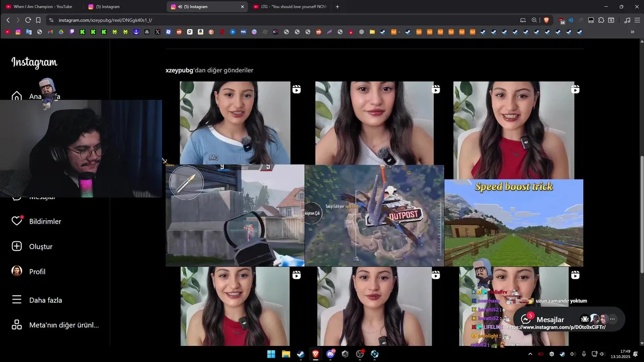Image resolution: width=644 pixels, height=362 pixels.
Task: Expand hidden system tray icons chevron
Action: coord(530,354)
